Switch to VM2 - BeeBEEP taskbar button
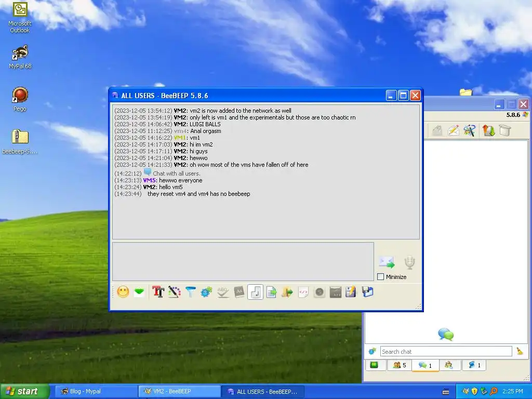The image size is (532, 399). pyautogui.click(x=179, y=391)
